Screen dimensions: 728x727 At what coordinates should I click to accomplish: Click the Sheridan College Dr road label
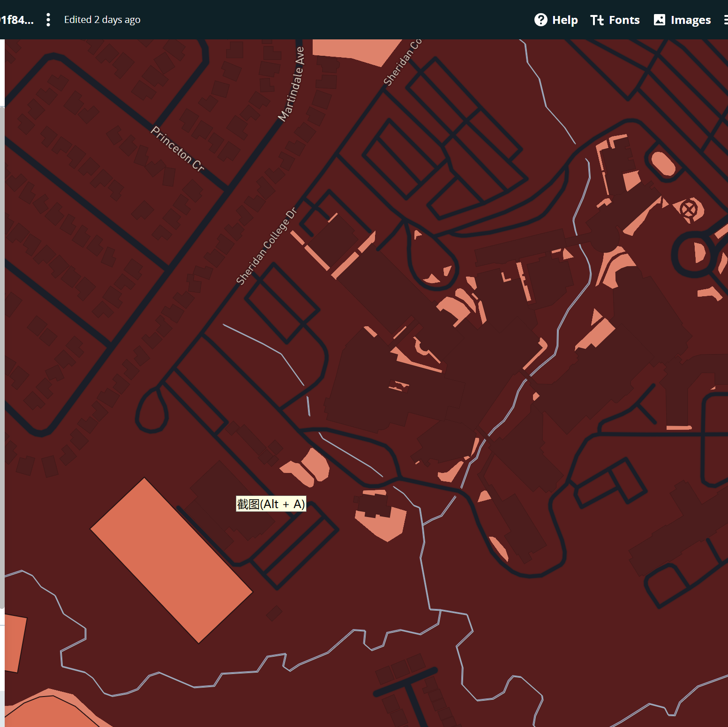click(x=266, y=246)
